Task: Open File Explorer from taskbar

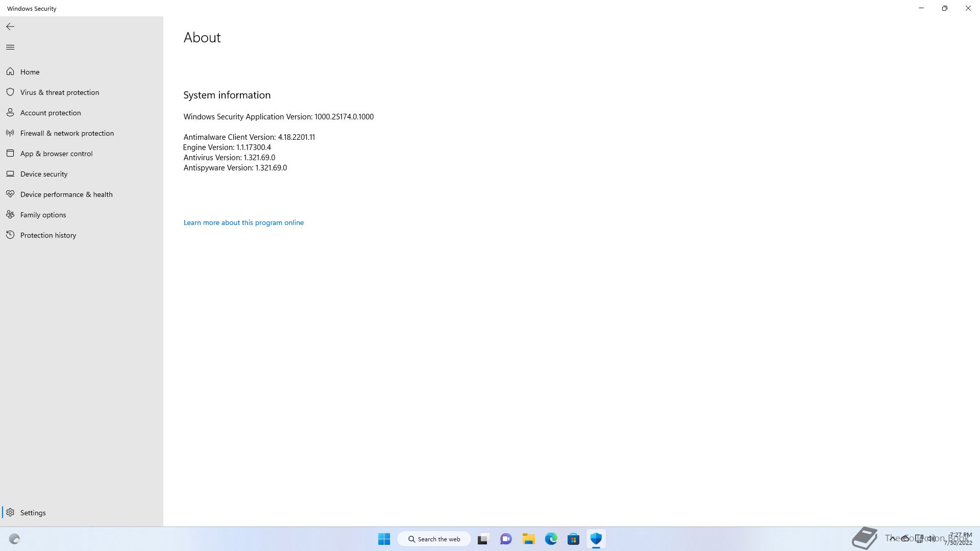Action: 528,539
